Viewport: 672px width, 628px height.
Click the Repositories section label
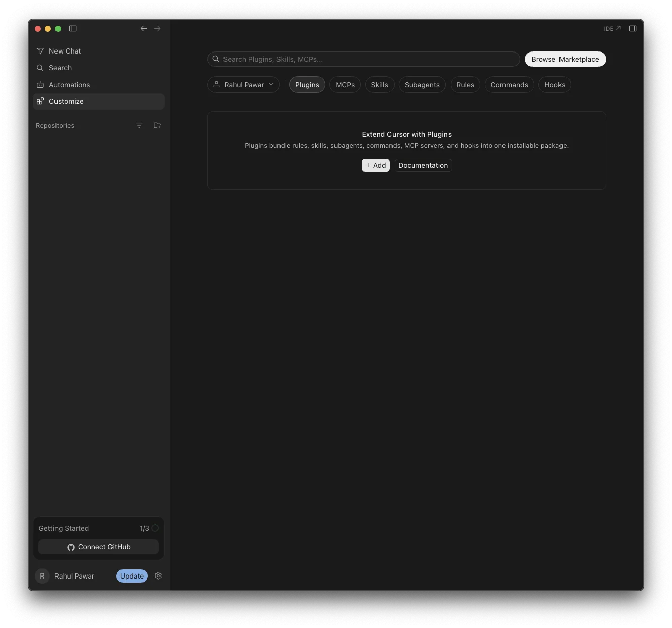pos(55,125)
